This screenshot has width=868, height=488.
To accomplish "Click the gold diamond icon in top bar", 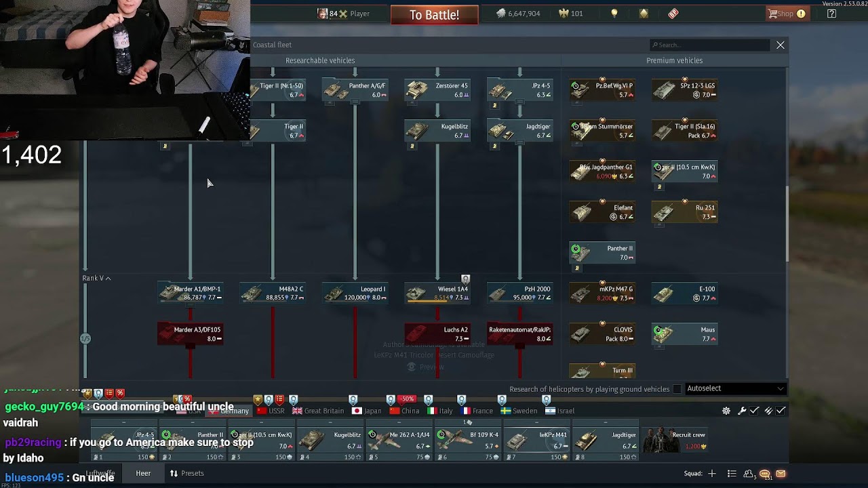I will 644,14.
